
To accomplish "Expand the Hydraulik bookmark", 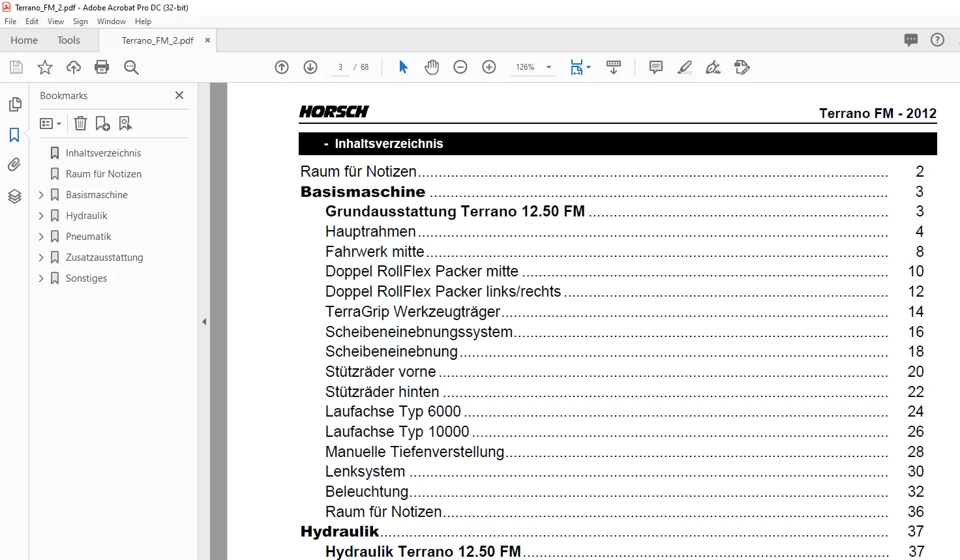I will [41, 216].
